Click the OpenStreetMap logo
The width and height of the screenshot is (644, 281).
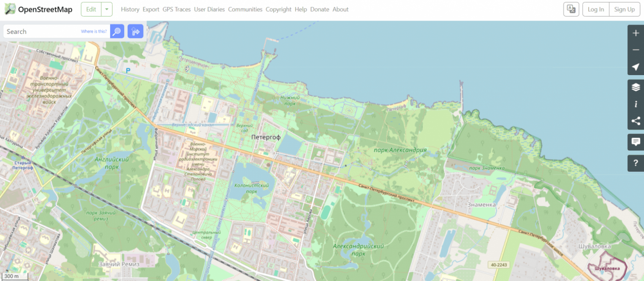pyautogui.click(x=38, y=9)
